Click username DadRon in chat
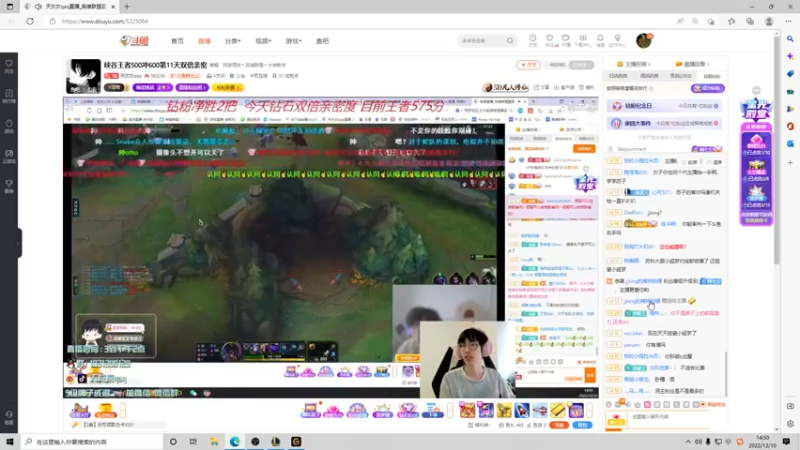This screenshot has width=800, height=450. coord(633,213)
